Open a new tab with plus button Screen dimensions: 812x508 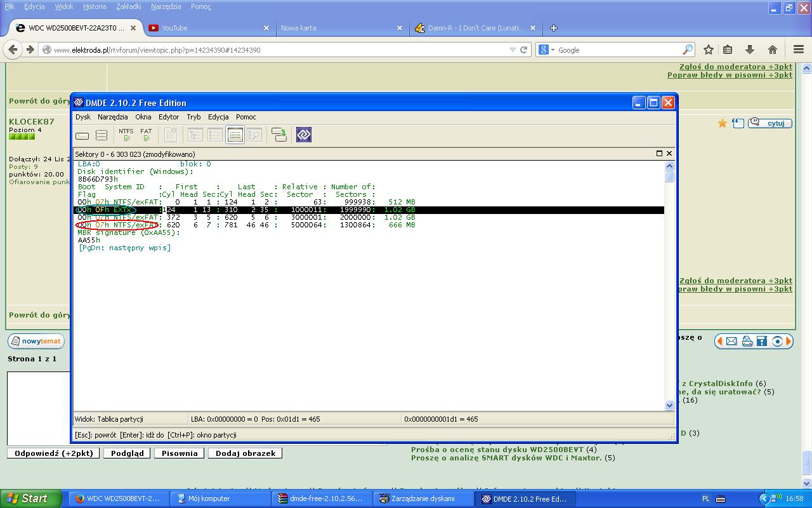tap(553, 28)
